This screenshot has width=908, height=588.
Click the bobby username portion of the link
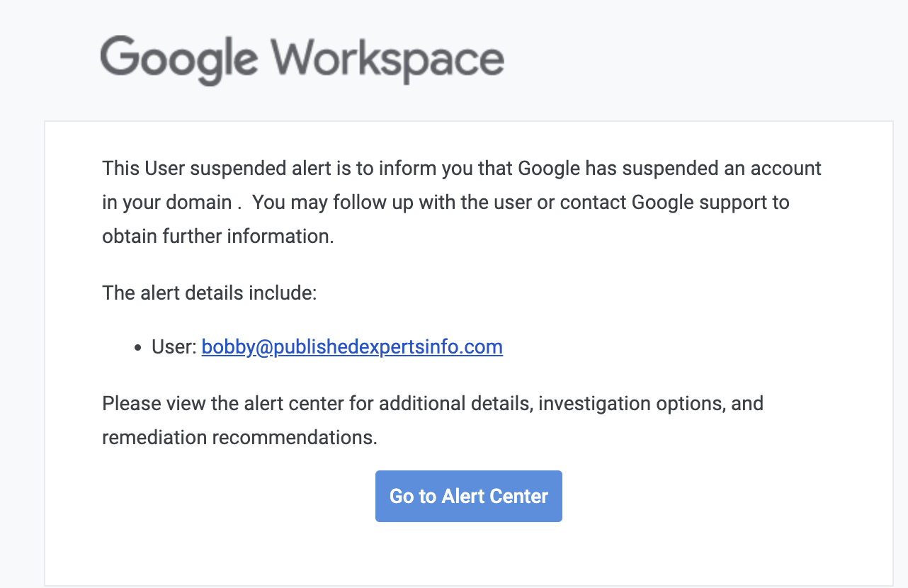click(227, 346)
